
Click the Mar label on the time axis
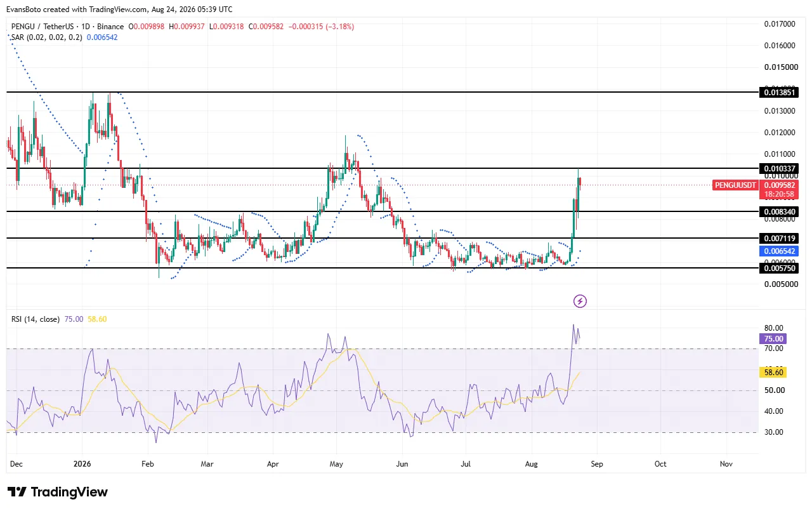[207, 464]
